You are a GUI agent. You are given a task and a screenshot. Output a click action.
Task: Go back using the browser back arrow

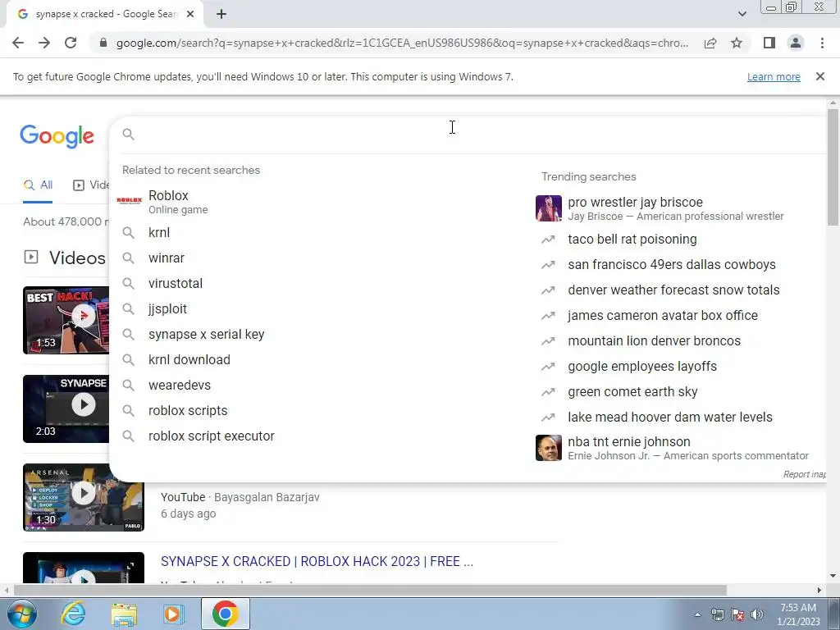[18, 43]
